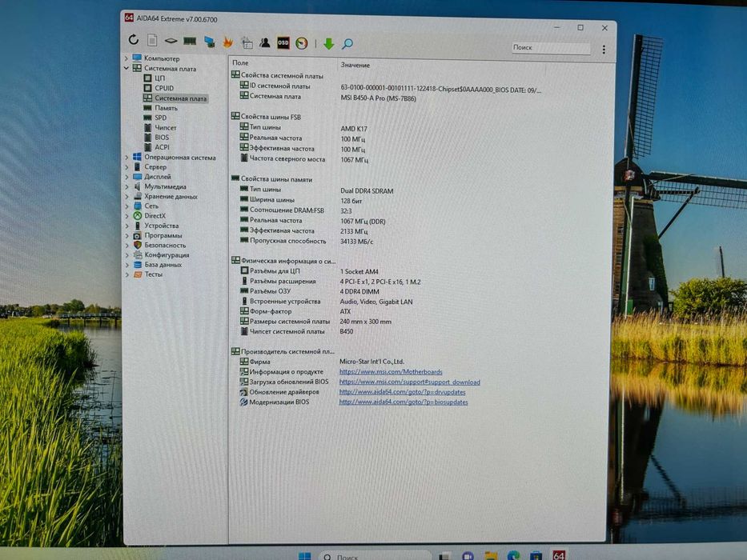Screen dimensions: 747x560
Task: Expand the Сеть node
Action: tap(127, 206)
